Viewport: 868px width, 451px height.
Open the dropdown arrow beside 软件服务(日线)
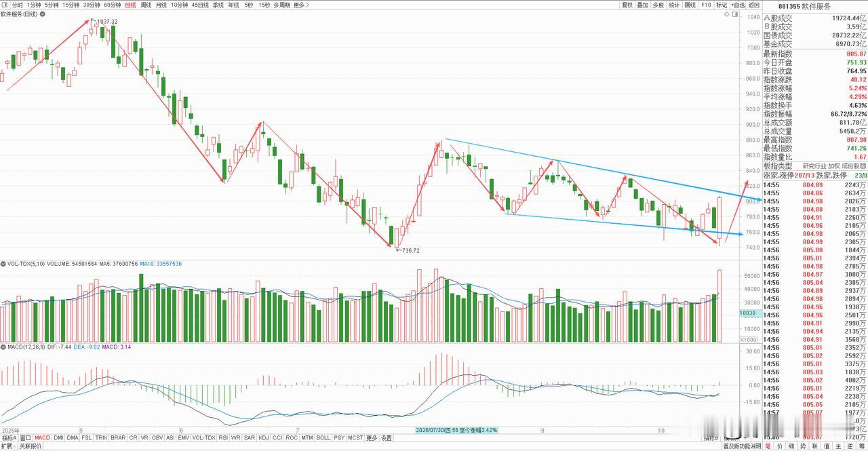coord(42,14)
